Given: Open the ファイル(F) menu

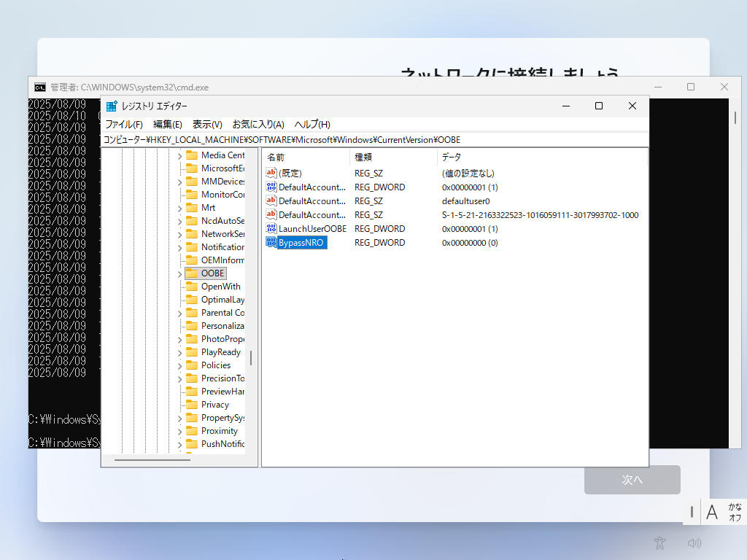Looking at the screenshot, I should (x=124, y=124).
